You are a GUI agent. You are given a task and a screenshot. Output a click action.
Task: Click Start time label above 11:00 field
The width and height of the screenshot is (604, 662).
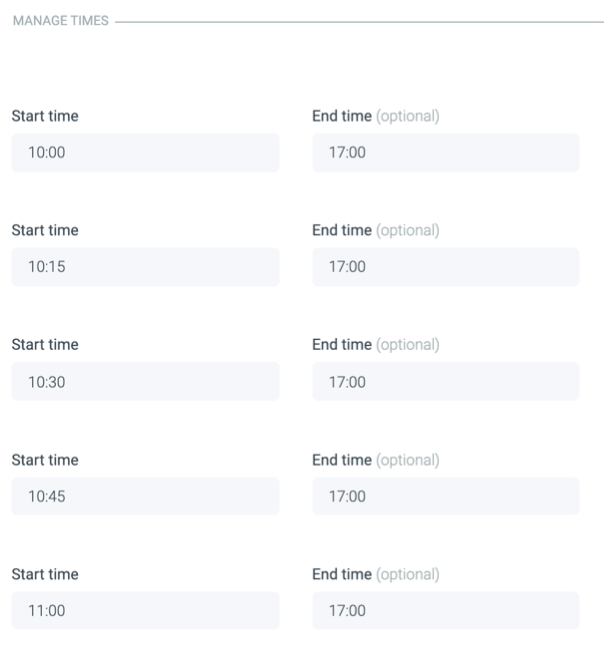[x=45, y=575]
